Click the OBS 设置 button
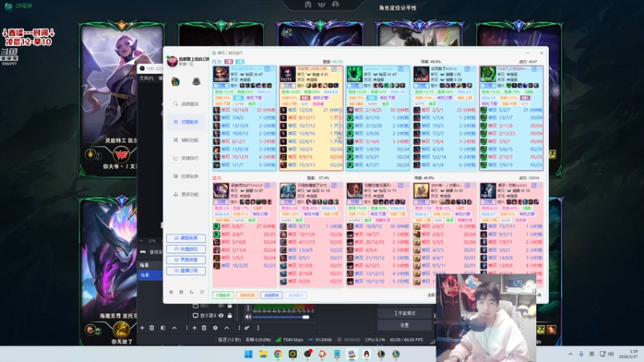644x362 pixels. coord(405,325)
